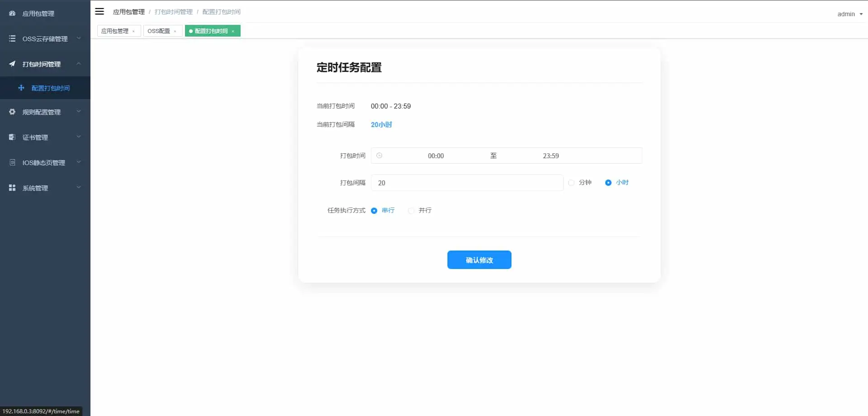Click the 应用包管理 dashboard icon in sidebar

[x=12, y=14]
